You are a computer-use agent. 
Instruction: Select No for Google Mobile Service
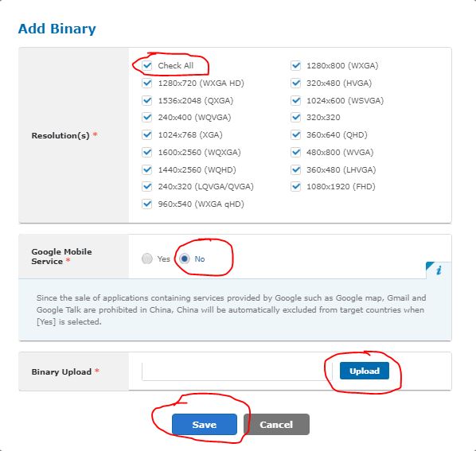pyautogui.click(x=184, y=259)
